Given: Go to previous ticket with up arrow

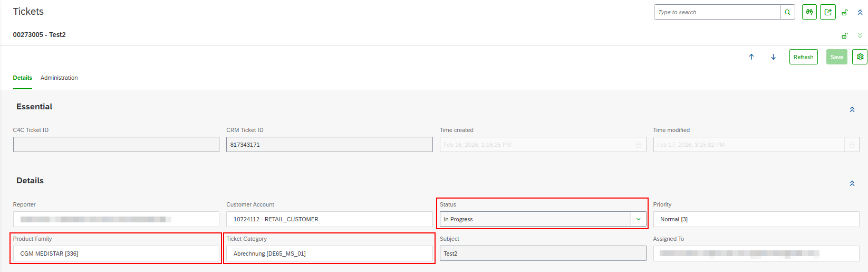Looking at the screenshot, I should 751,57.
